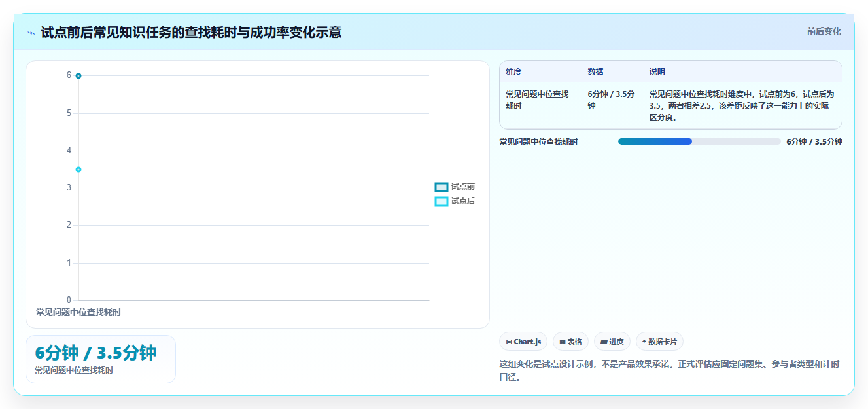This screenshot has height=409, width=868.
Task: Click the x-axis label 常见问题中位查找耗时
Action: [78, 313]
